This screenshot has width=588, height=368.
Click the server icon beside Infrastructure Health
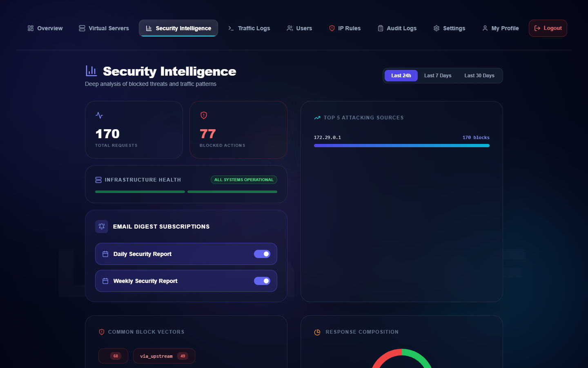98,180
